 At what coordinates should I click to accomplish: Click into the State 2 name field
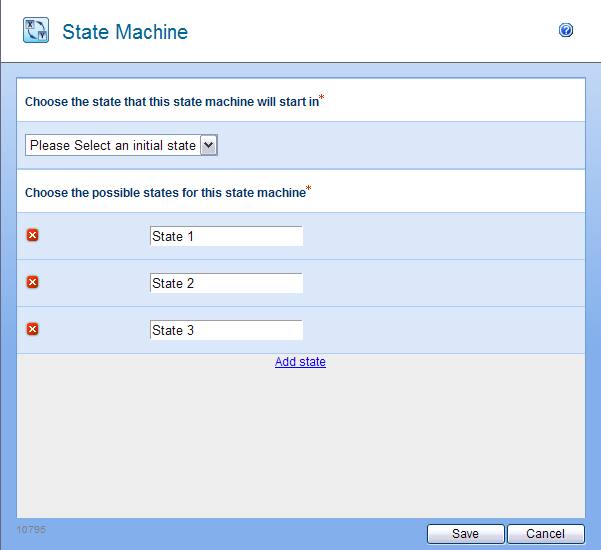226,283
